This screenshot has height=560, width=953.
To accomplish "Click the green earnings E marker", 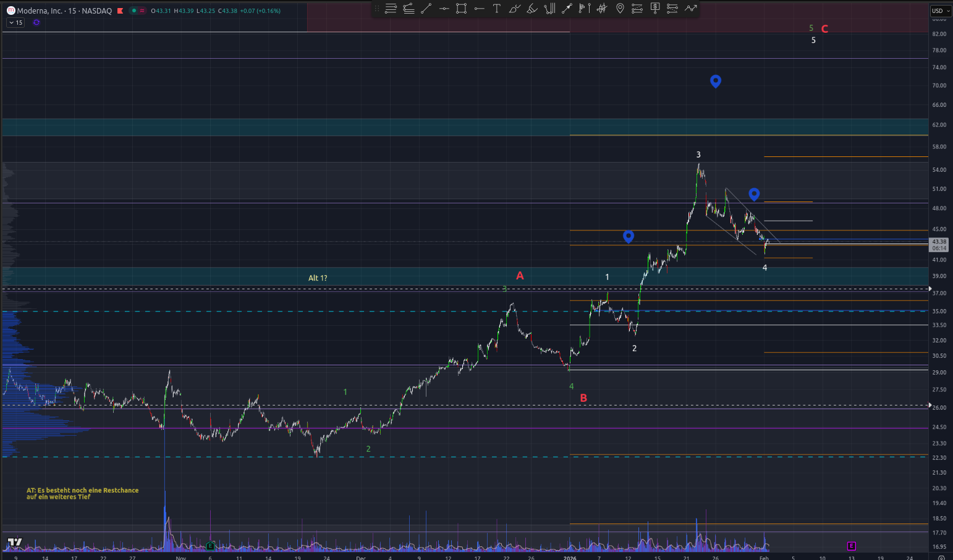I will [211, 546].
